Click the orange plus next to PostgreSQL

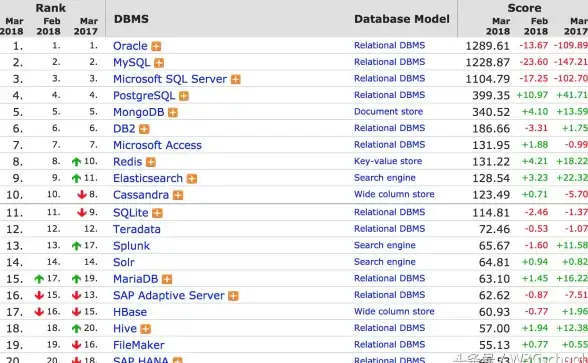tap(184, 96)
